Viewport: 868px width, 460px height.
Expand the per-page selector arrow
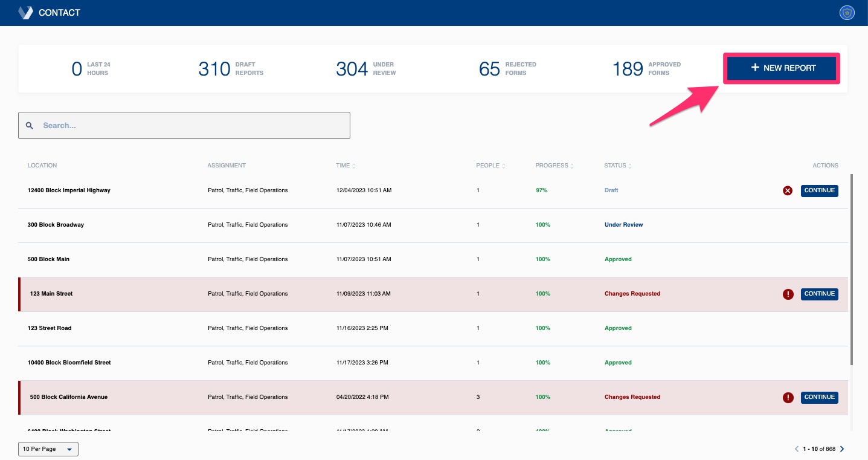pos(69,449)
